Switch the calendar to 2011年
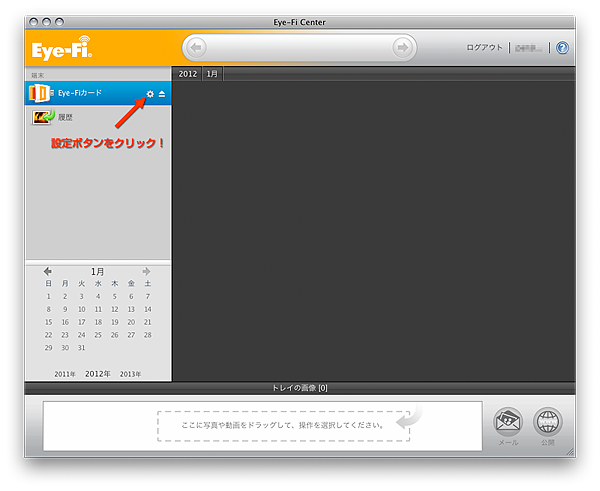Viewport: 600px width, 491px height. (65, 374)
